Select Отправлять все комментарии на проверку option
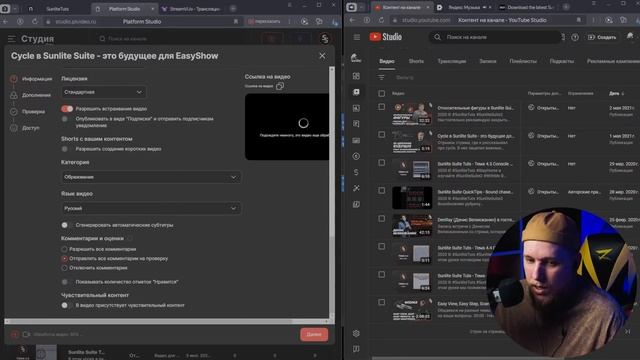The height and width of the screenshot is (360, 640). (x=64, y=258)
